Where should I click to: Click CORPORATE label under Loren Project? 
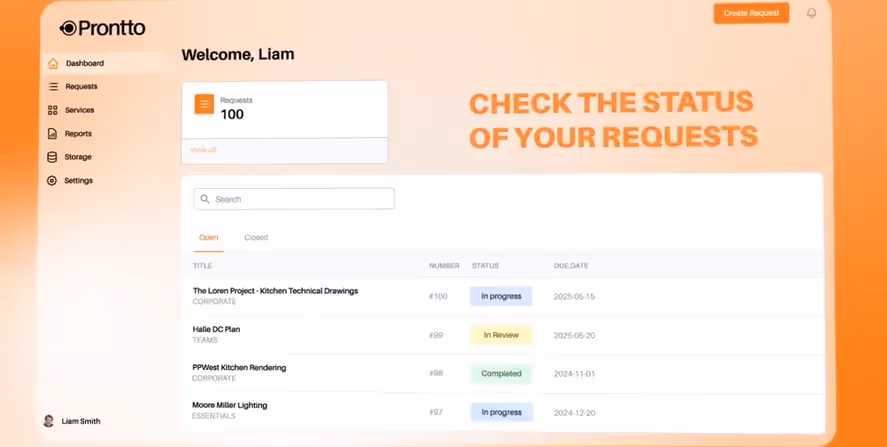click(x=214, y=302)
